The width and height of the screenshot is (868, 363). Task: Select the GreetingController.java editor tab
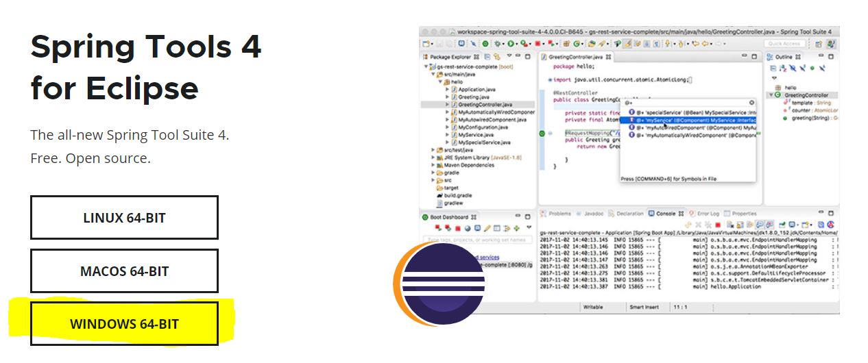click(575, 57)
